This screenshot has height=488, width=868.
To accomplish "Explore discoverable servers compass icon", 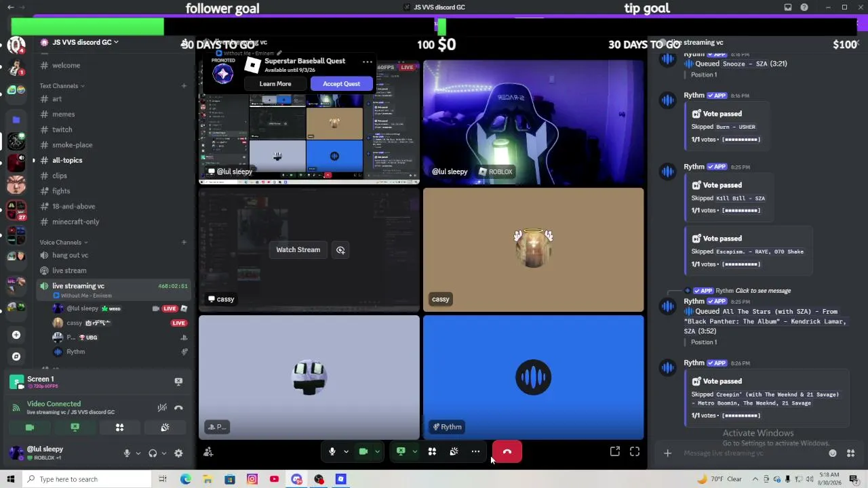I will pos(16,357).
